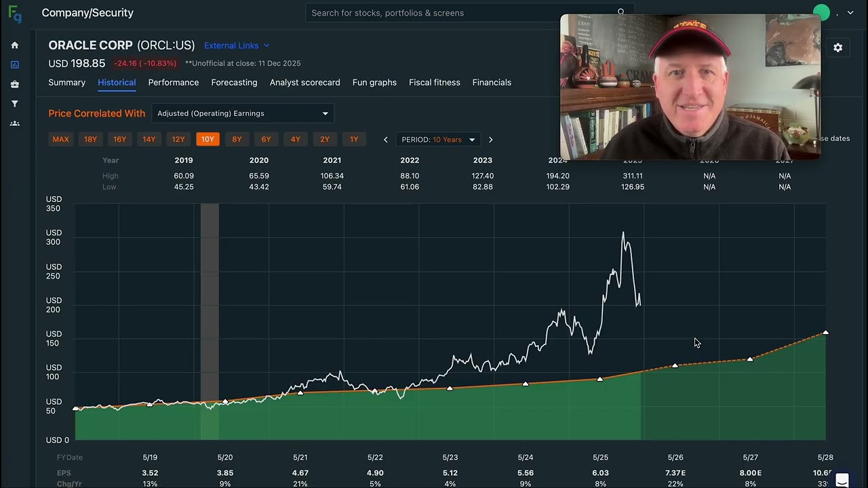Select the MAX time range
Screen dimensions: 868x488
(x=61, y=140)
